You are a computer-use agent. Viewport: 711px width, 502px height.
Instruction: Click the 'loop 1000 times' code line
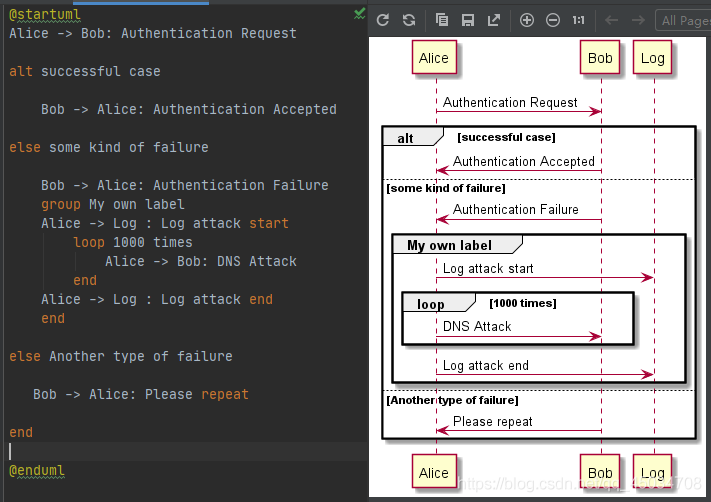133,242
